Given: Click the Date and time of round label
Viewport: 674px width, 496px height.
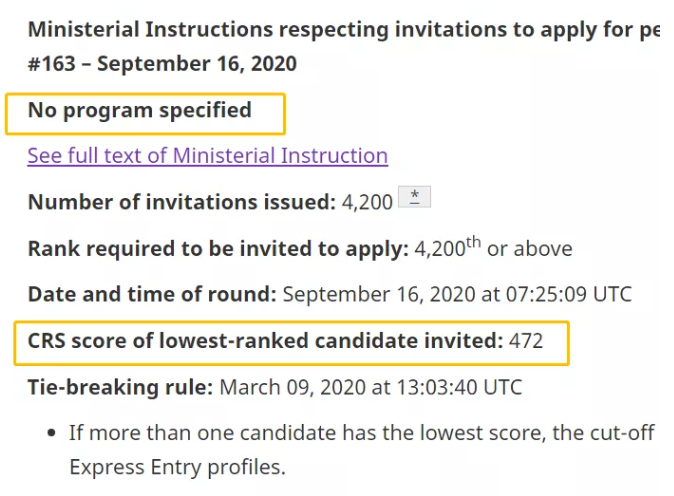Looking at the screenshot, I should pyautogui.click(x=152, y=294).
